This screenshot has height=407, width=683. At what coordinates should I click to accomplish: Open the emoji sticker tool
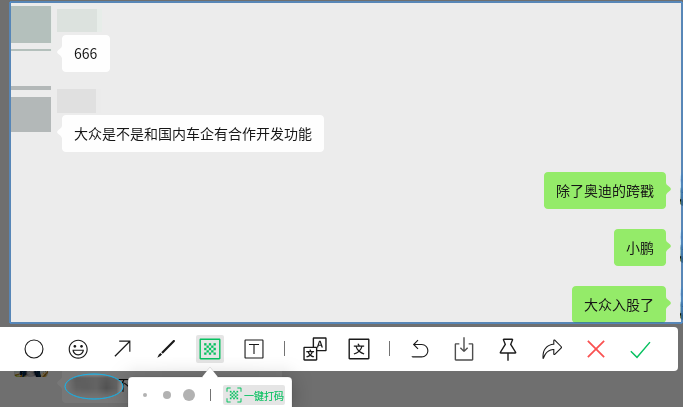(x=78, y=349)
